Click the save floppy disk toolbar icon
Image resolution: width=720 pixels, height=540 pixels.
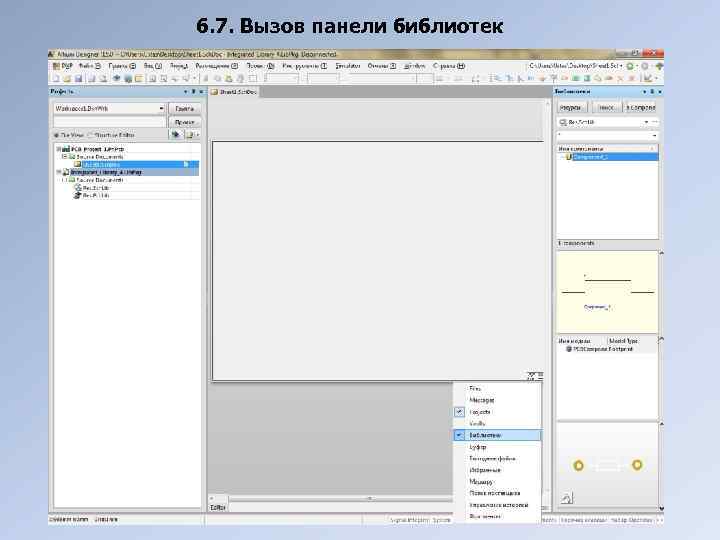point(79,79)
